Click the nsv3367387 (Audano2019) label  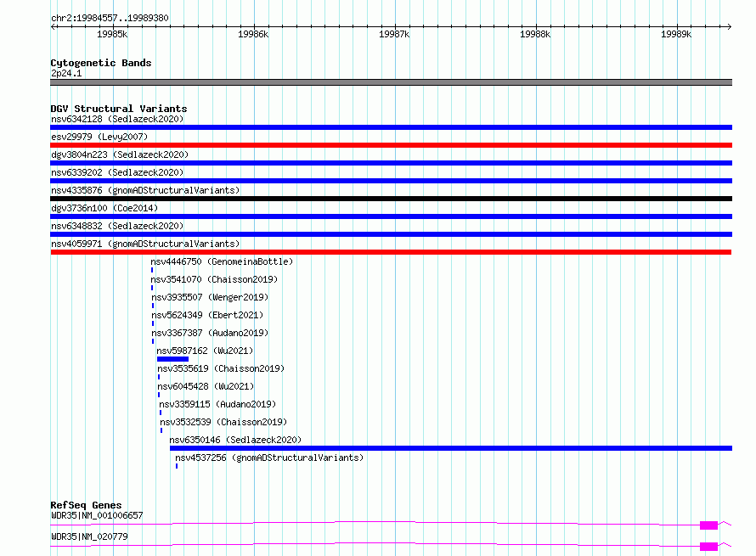210,333
